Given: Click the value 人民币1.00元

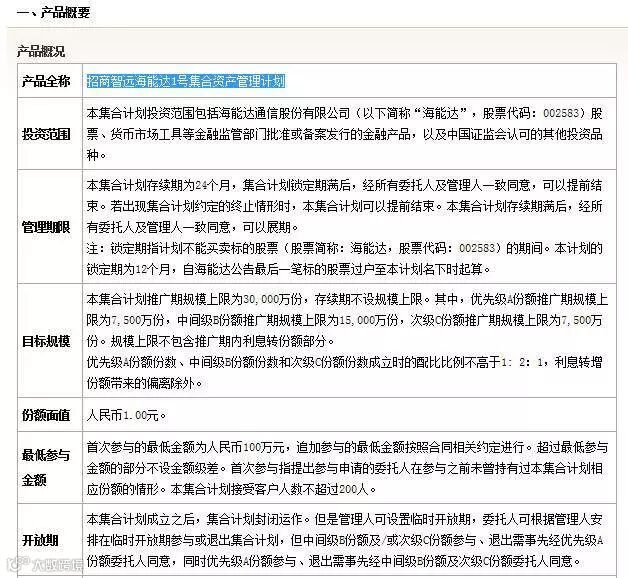Looking at the screenshot, I should [x=126, y=415].
